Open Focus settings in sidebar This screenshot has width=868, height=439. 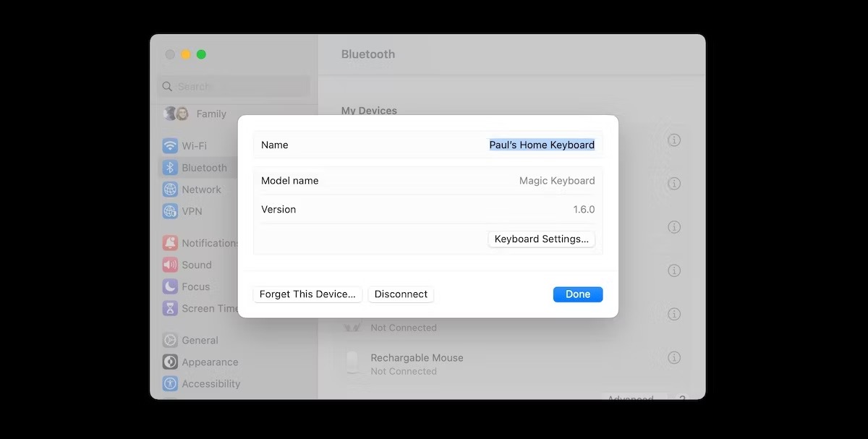pyautogui.click(x=186, y=286)
